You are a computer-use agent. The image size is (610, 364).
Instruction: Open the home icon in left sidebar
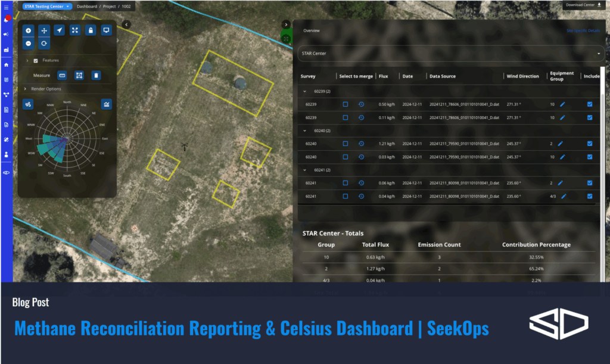pyautogui.click(x=6, y=64)
